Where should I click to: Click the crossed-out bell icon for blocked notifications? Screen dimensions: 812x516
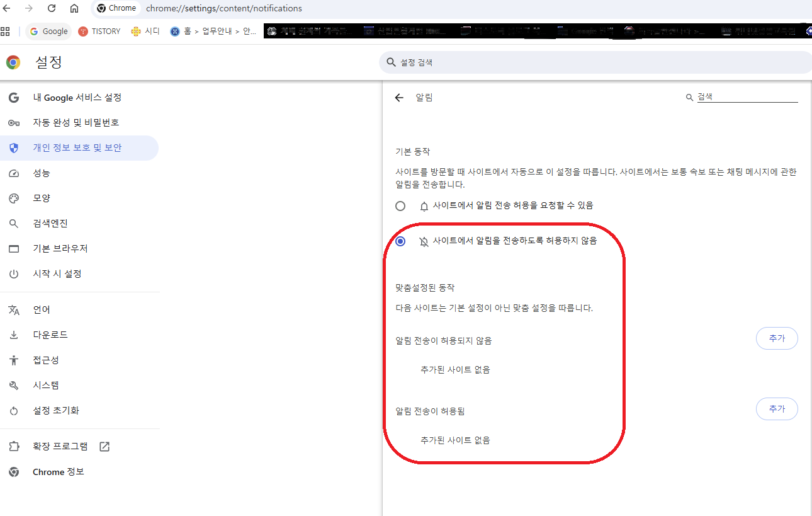[x=424, y=241]
